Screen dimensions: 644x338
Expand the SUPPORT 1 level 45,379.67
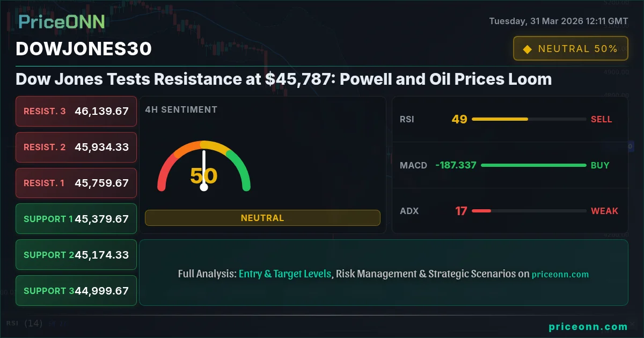pyautogui.click(x=76, y=218)
